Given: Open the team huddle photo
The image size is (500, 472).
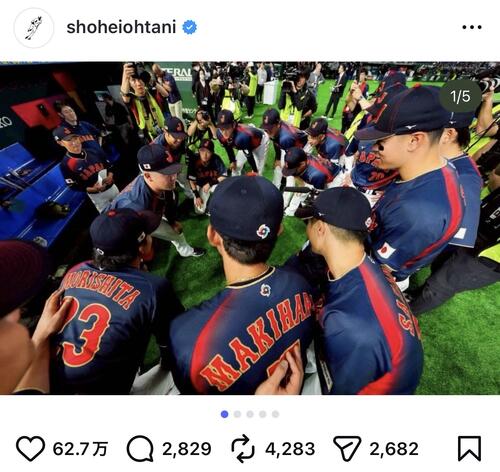Looking at the screenshot, I should click(x=250, y=228).
